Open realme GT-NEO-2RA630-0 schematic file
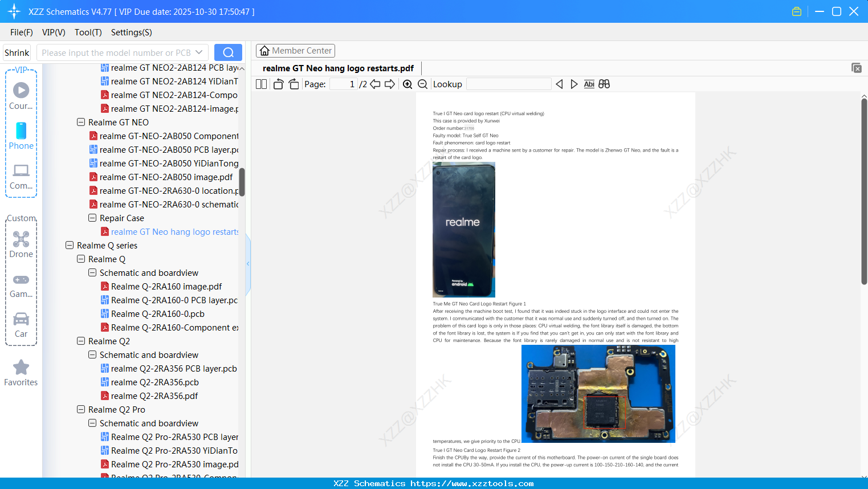 (x=169, y=205)
